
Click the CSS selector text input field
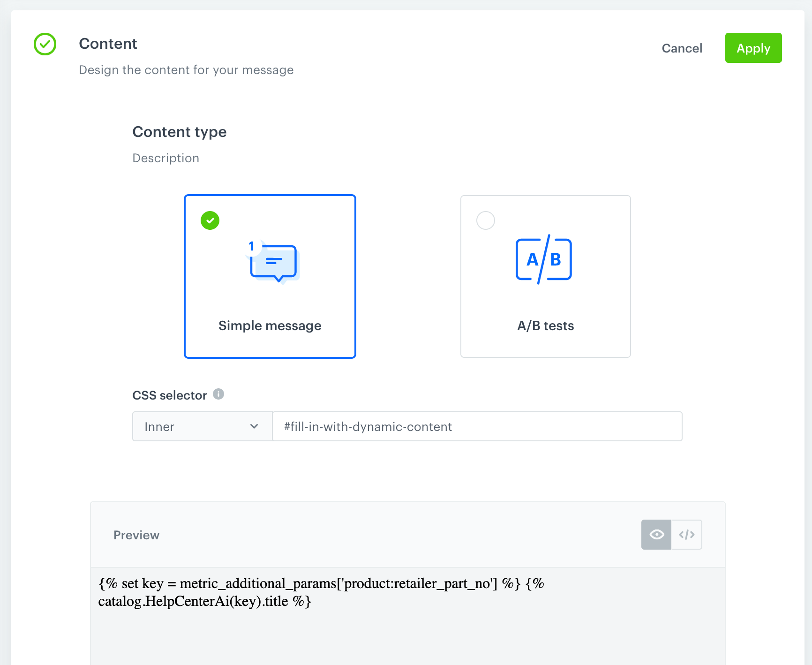point(477,427)
